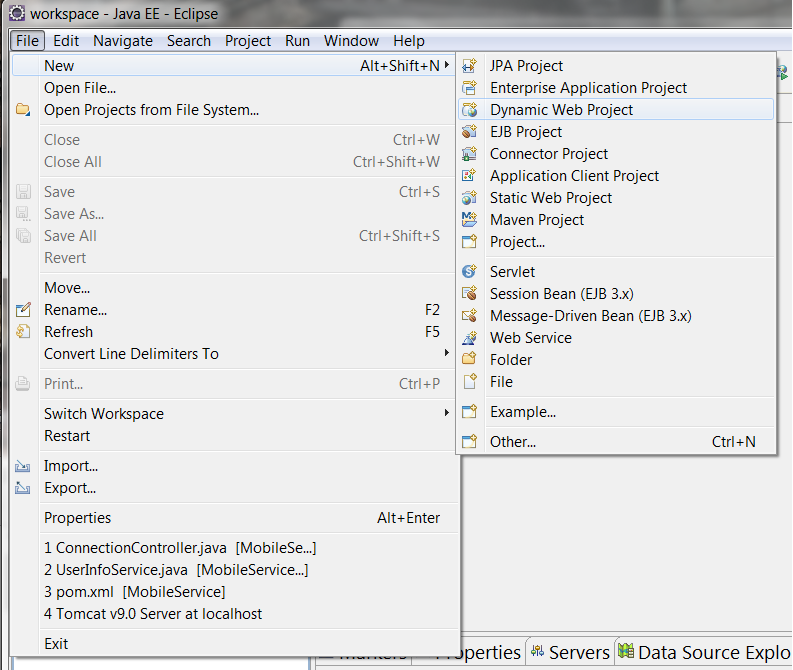Click the Session Bean icon
The height and width of the screenshot is (670, 793).
point(469,294)
